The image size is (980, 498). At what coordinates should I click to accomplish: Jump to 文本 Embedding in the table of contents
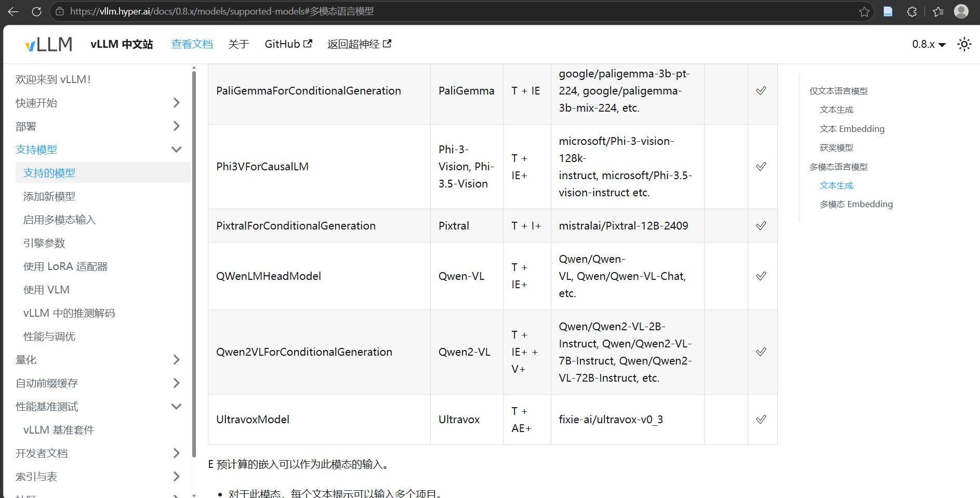pyautogui.click(x=852, y=129)
